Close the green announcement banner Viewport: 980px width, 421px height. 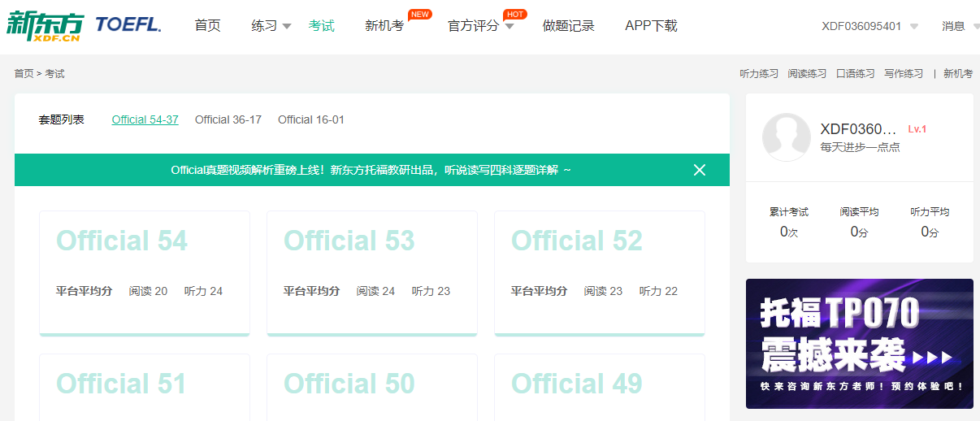[699, 170]
